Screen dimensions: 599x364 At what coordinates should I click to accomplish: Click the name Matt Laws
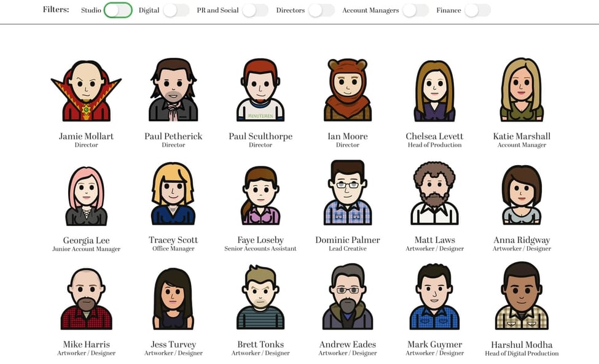435,240
